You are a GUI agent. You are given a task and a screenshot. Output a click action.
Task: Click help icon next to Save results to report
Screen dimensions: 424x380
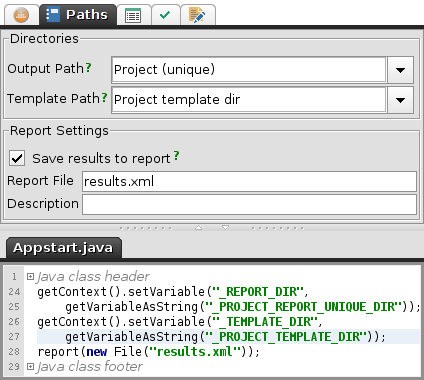[176, 156]
